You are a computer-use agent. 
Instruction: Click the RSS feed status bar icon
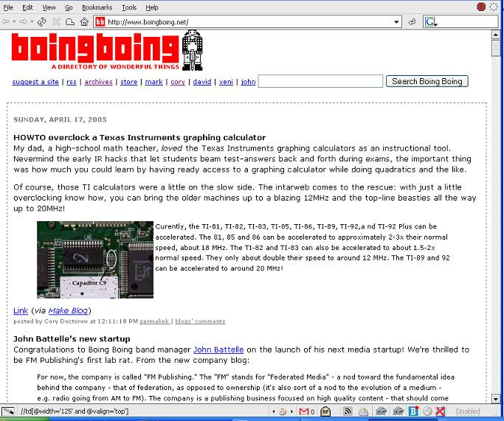[348, 411]
